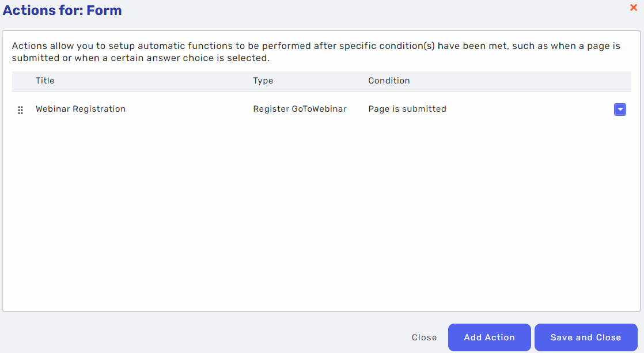The height and width of the screenshot is (353, 644).
Task: Click blank row space after Page is submitted
Action: tap(530, 109)
